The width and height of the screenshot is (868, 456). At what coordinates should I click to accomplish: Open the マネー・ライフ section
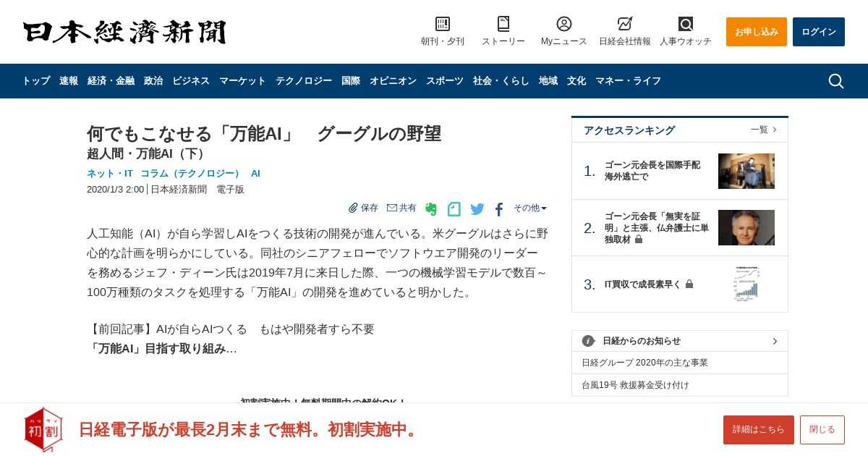tap(628, 81)
